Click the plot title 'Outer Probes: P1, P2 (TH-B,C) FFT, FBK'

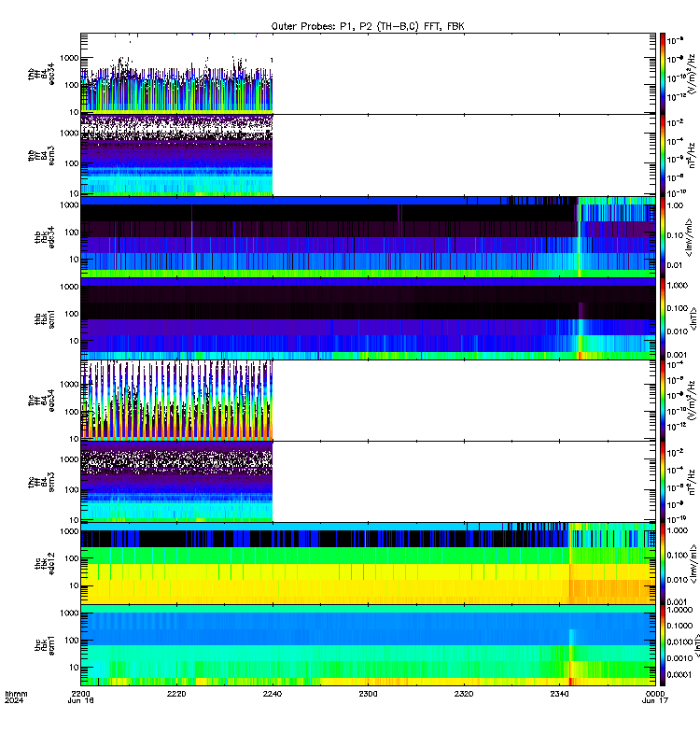[368, 27]
